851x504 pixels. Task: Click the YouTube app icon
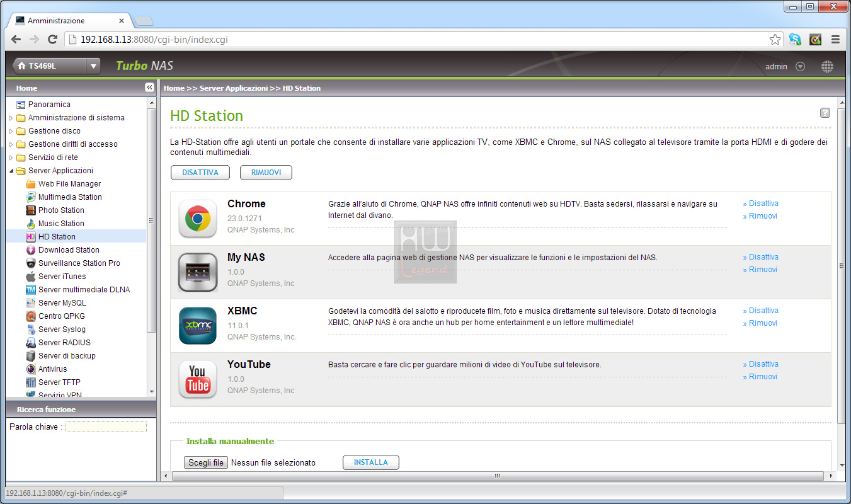tap(198, 379)
